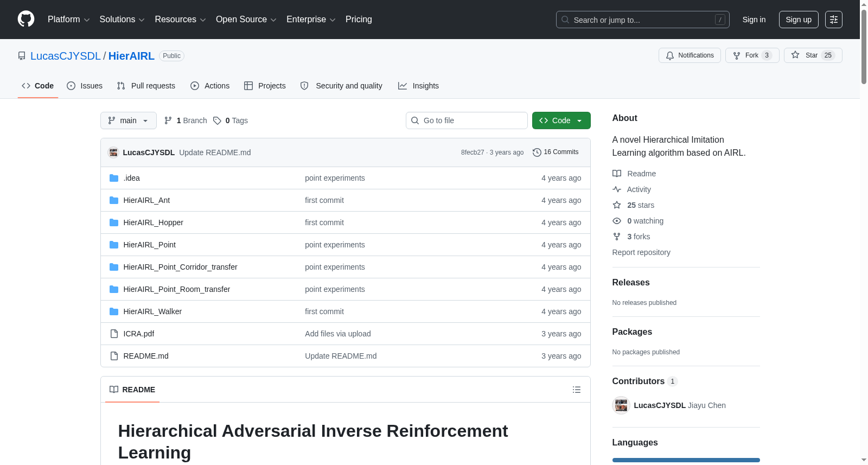The height and width of the screenshot is (465, 868).
Task: Open the ICRA.pdf file link
Action: [x=138, y=334]
